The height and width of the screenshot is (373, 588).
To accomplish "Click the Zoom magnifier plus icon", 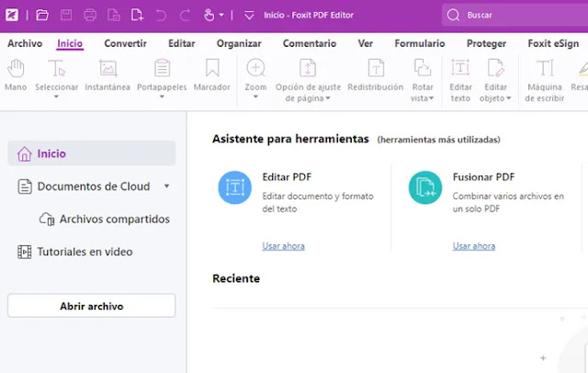I will click(x=255, y=68).
